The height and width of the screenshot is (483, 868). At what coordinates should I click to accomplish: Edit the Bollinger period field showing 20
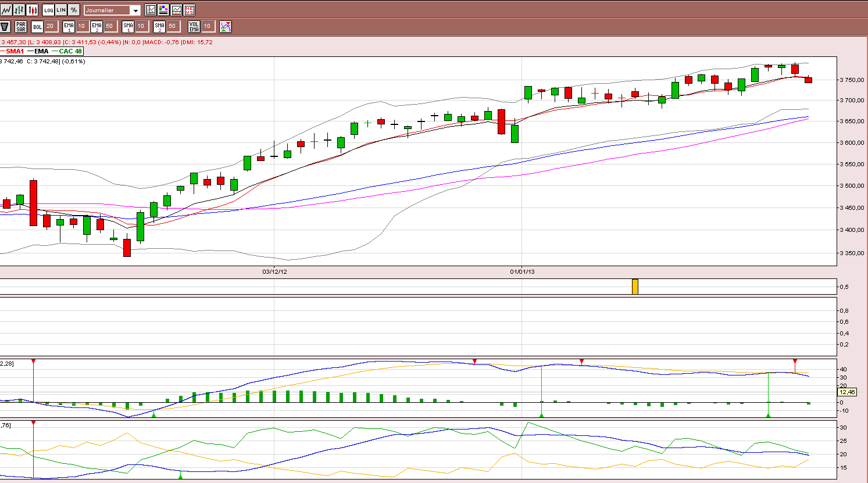pyautogui.click(x=51, y=26)
